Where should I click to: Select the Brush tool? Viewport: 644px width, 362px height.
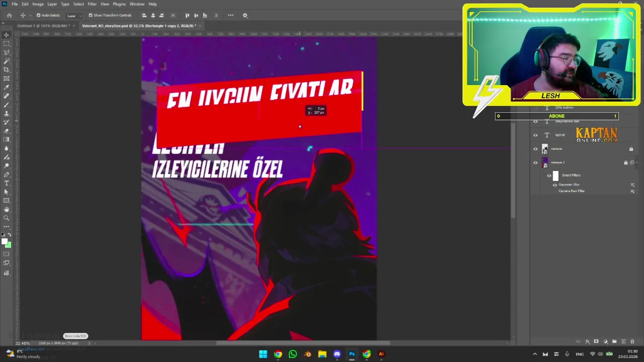tap(7, 105)
